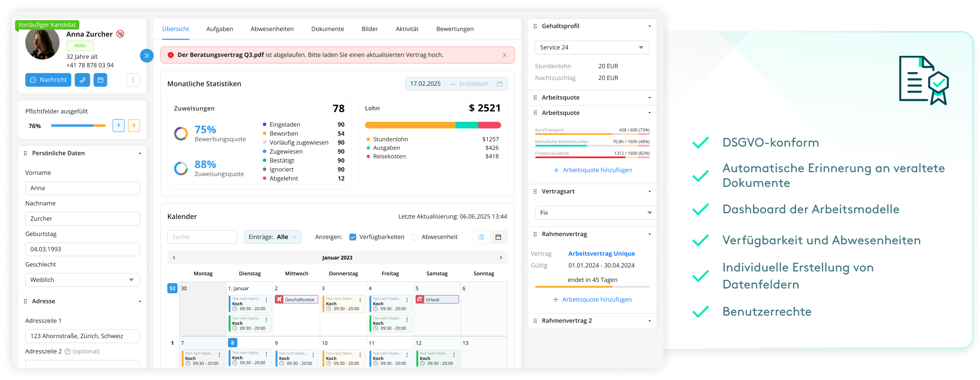Enable the Abwesenheit checkbox
This screenshot has width=980, height=380.
(415, 237)
